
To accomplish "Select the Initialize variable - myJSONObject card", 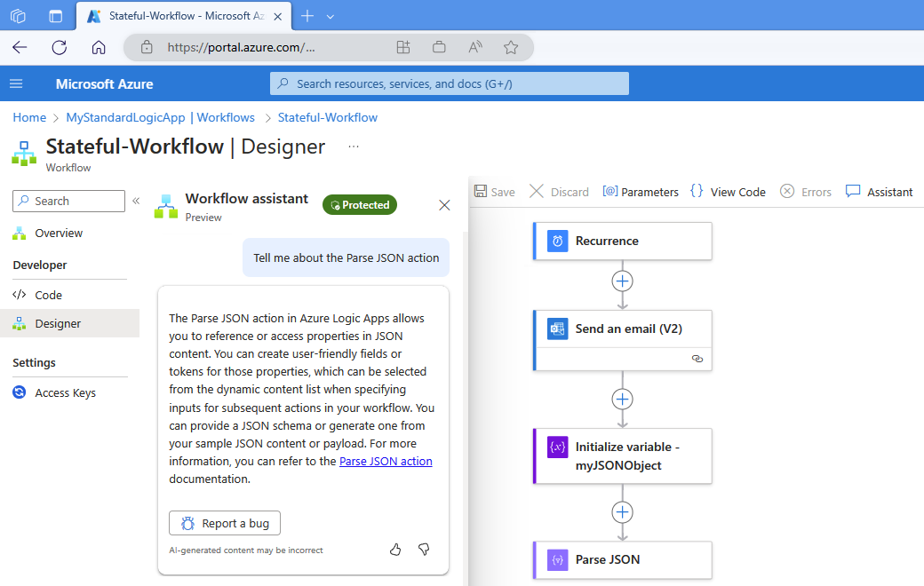I will pos(622,455).
